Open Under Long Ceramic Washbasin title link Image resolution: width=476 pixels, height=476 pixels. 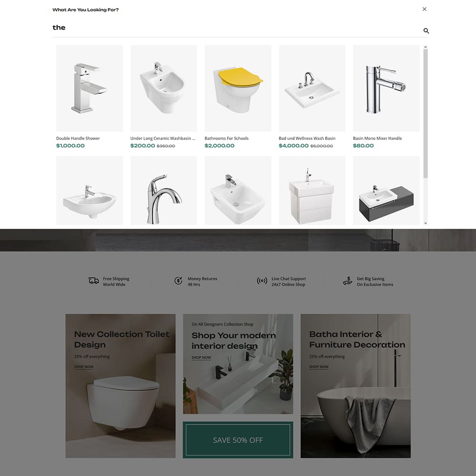pos(163,138)
